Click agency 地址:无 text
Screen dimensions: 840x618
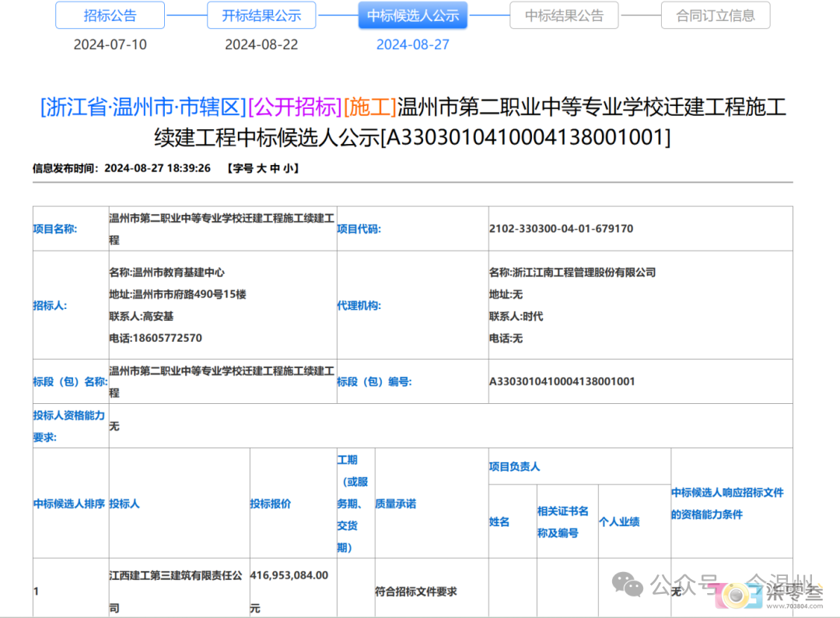[506, 294]
